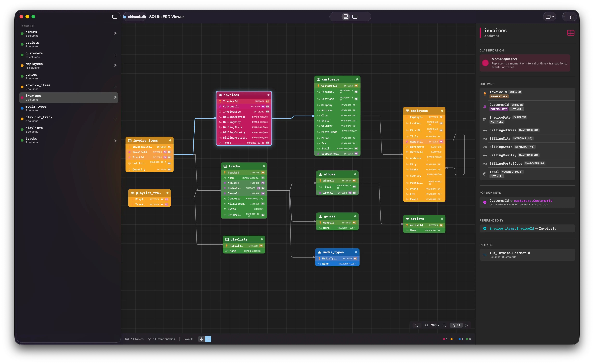
Task: Select the left-to-right layout arrow
Action: tap(208, 339)
